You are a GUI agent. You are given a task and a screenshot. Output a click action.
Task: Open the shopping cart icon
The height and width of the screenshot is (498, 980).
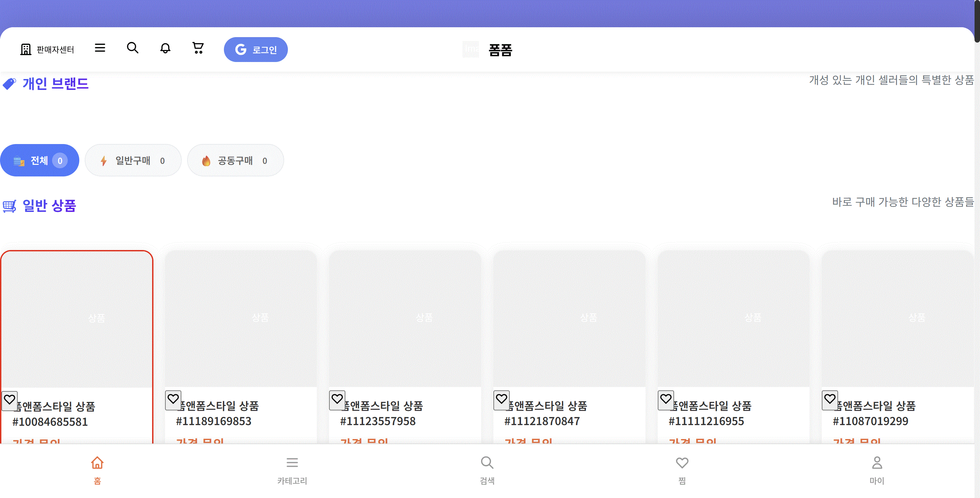pyautogui.click(x=198, y=48)
